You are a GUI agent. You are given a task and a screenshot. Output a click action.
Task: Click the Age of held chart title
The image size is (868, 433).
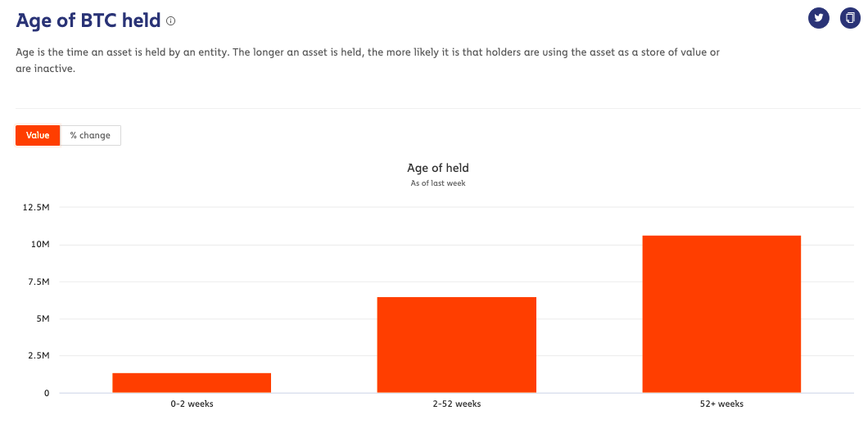click(x=438, y=168)
